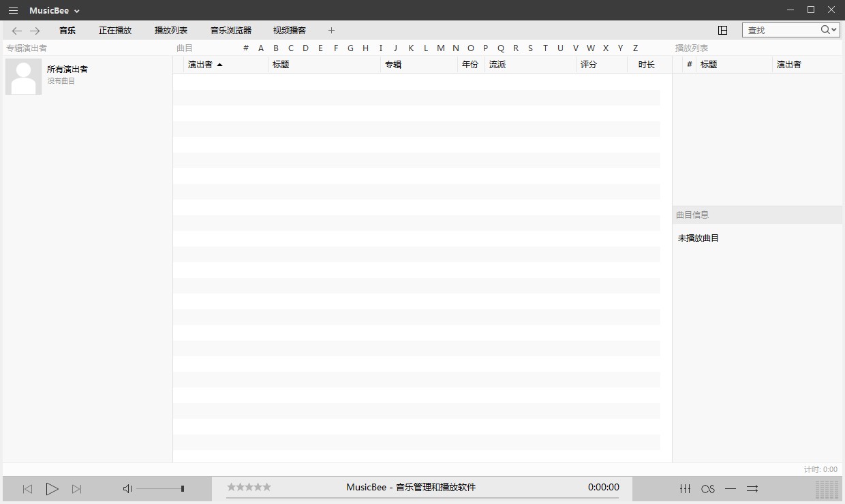845x504 pixels.
Task: Open the 播放列表 tab
Action: click(x=171, y=31)
